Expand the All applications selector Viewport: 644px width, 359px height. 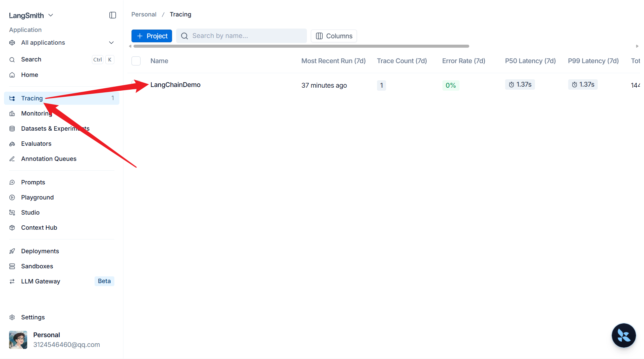point(62,43)
